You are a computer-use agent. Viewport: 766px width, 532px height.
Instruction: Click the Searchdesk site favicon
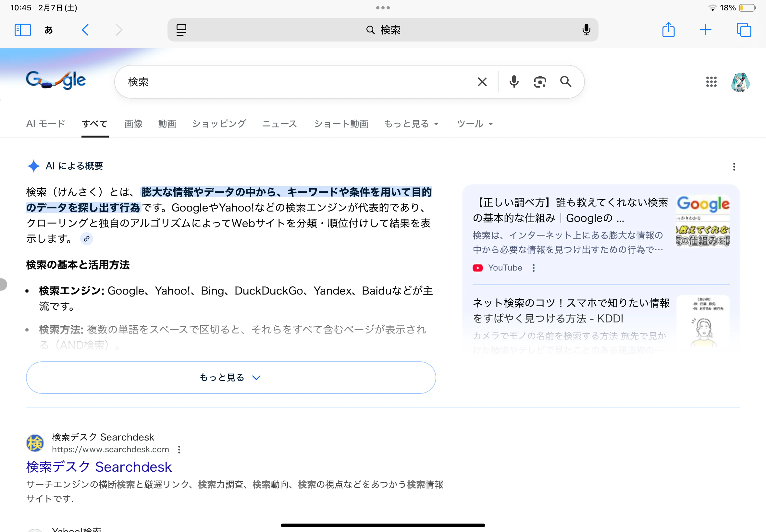coord(35,443)
